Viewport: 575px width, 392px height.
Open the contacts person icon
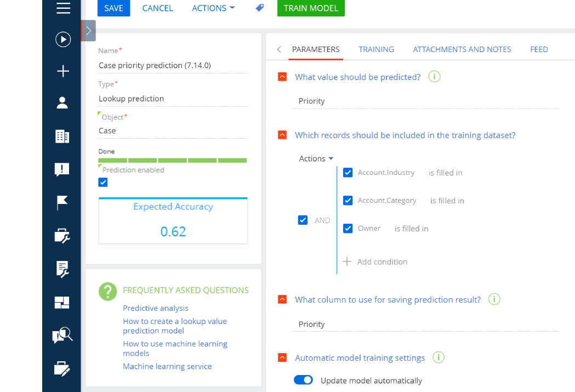(x=62, y=103)
